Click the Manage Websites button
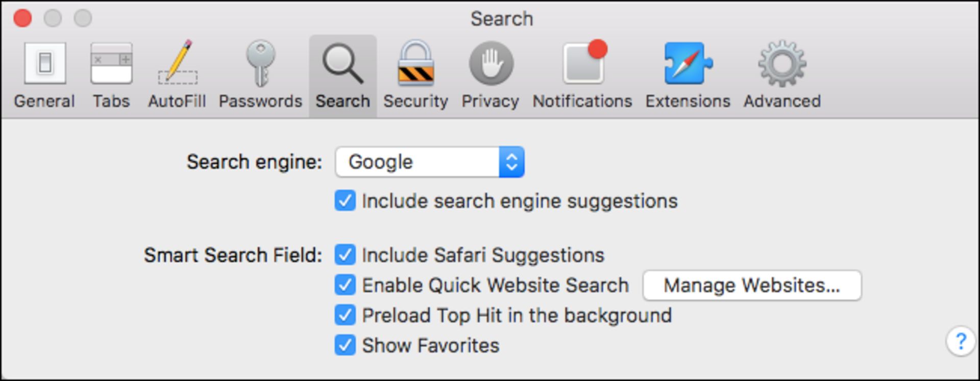Screen dimensions: 980x381 tap(752, 285)
